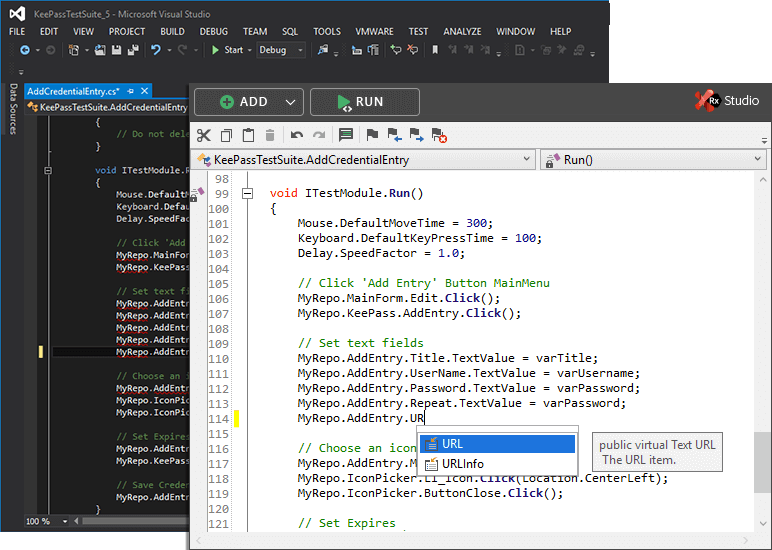Click the Redo arrow in Ranorex toolbar

pyautogui.click(x=319, y=135)
